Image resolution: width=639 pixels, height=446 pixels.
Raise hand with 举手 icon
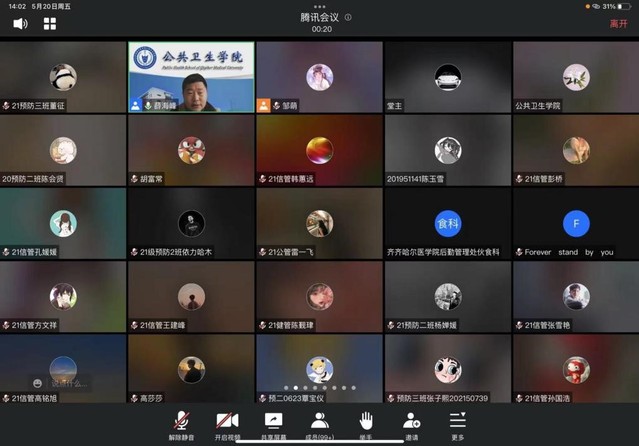[x=366, y=423]
